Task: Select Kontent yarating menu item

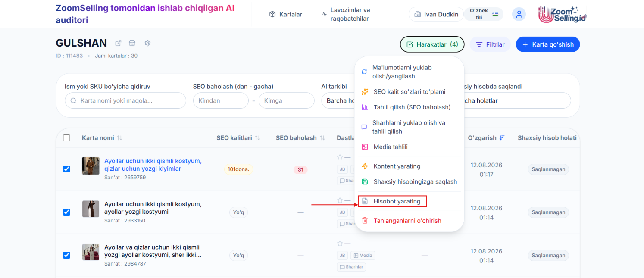Action: tap(409, 166)
